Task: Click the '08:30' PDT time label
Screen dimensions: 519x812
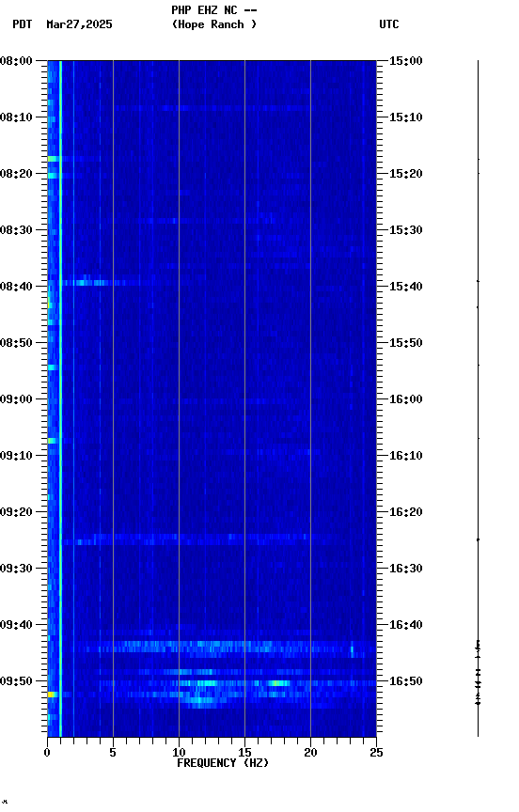Action: click(16, 230)
